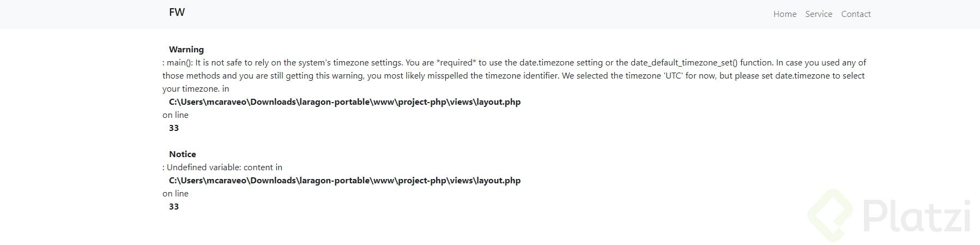The height and width of the screenshot is (245, 980).
Task: Click the FW brand logo link
Action: tap(177, 13)
